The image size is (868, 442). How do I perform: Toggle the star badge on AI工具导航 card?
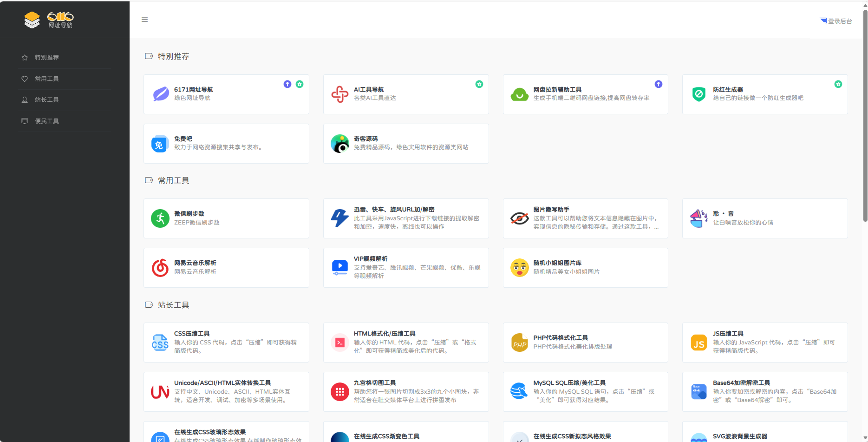tap(479, 84)
